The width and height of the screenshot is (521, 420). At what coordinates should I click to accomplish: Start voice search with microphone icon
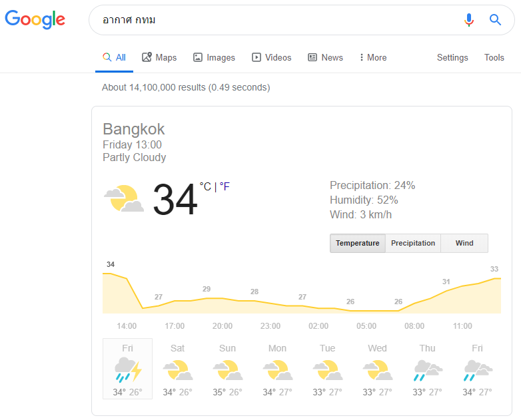pyautogui.click(x=469, y=20)
